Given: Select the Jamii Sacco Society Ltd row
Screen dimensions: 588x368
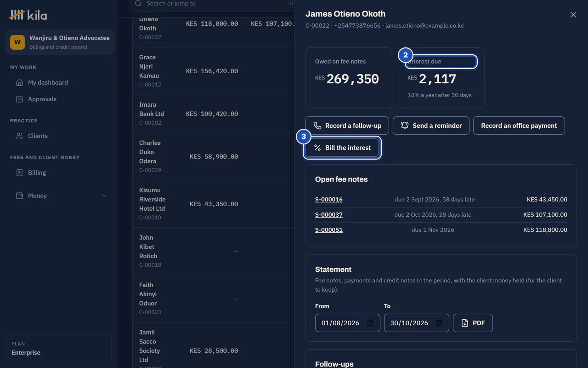Looking at the screenshot, I should pyautogui.click(x=213, y=346).
